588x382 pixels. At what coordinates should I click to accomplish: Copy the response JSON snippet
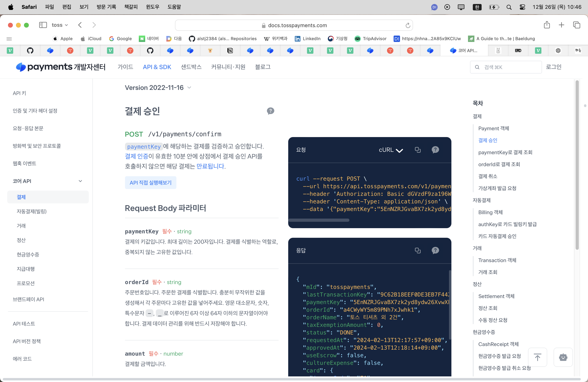pyautogui.click(x=418, y=251)
